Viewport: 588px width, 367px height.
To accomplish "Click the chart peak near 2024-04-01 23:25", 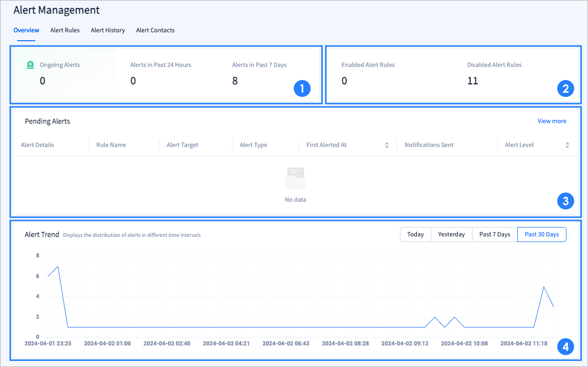I will point(58,266).
